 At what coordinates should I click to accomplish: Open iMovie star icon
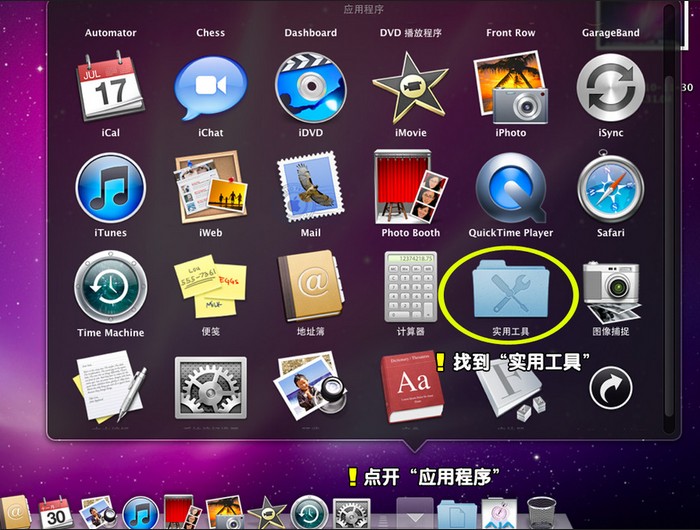(x=410, y=88)
